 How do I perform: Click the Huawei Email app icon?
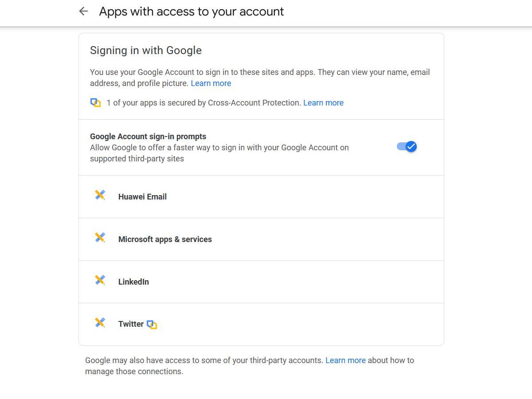point(99,195)
